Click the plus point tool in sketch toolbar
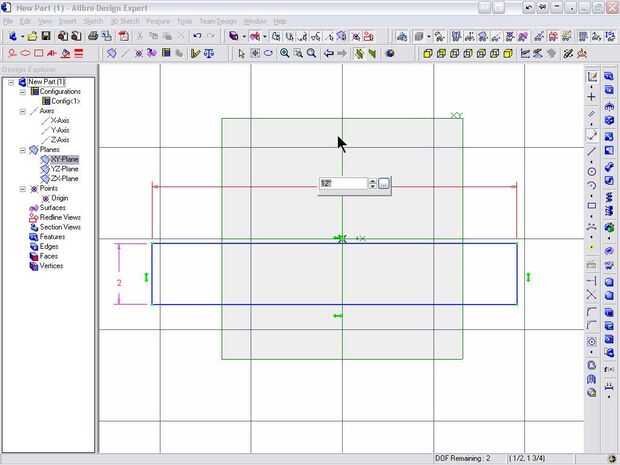Screen dimensions: 620x465 point(592,97)
